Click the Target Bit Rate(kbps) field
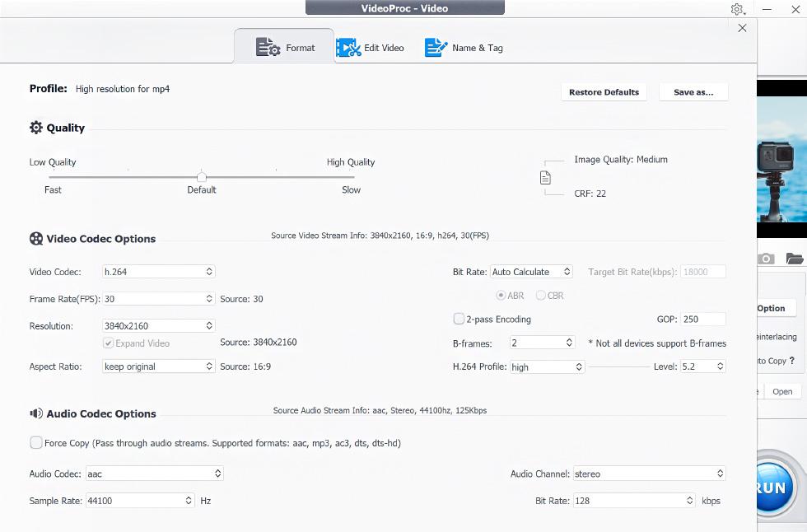807x532 pixels. [x=703, y=272]
